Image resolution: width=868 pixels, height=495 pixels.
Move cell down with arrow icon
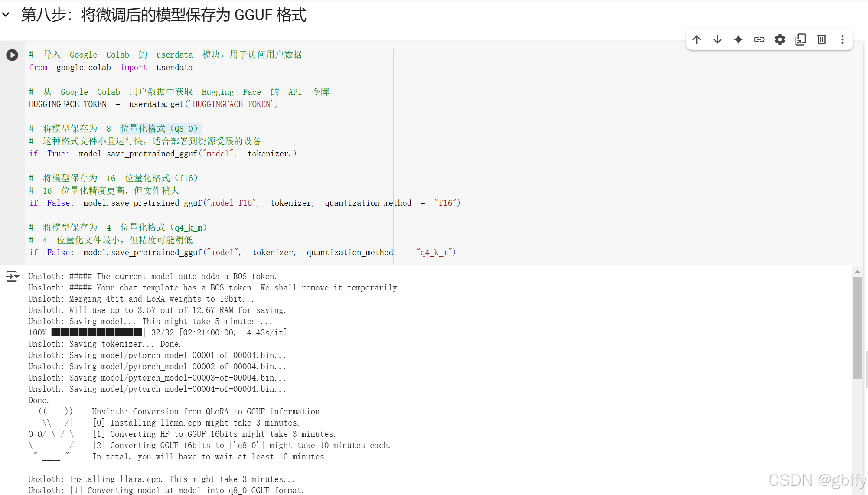point(718,39)
